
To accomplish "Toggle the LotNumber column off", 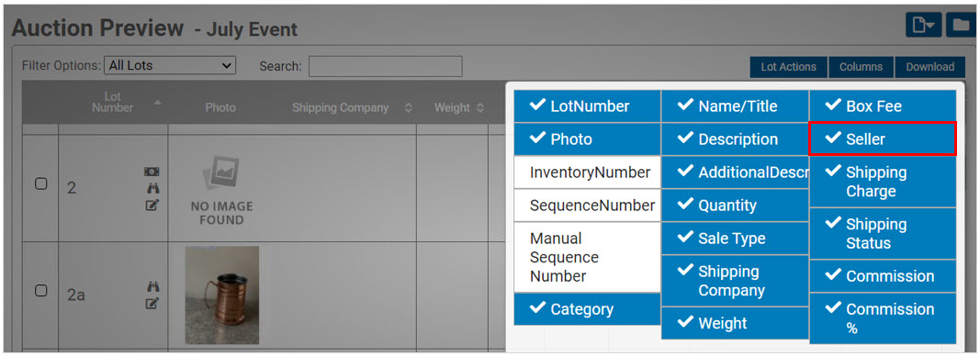I will tap(587, 106).
